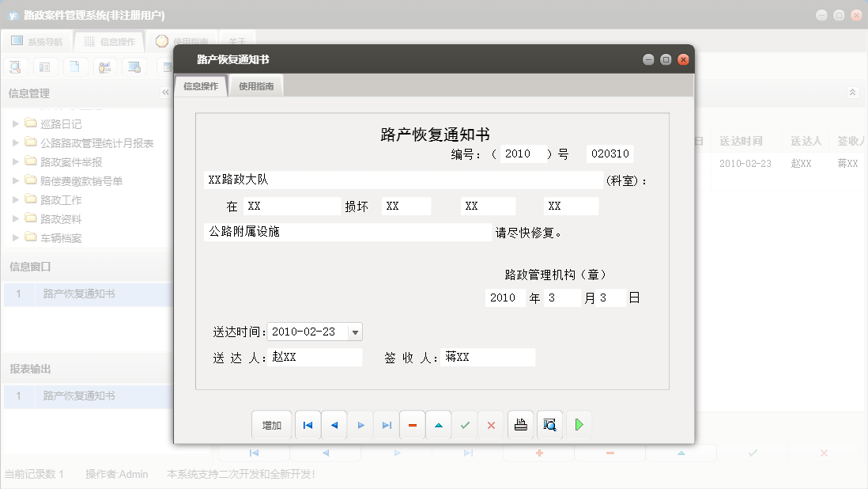Click the green checkmark confirm icon
This screenshot has height=489, width=868.
click(x=465, y=425)
